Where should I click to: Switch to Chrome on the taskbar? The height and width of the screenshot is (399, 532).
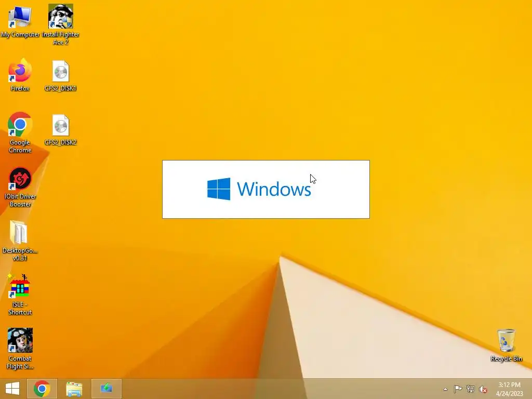pos(42,389)
